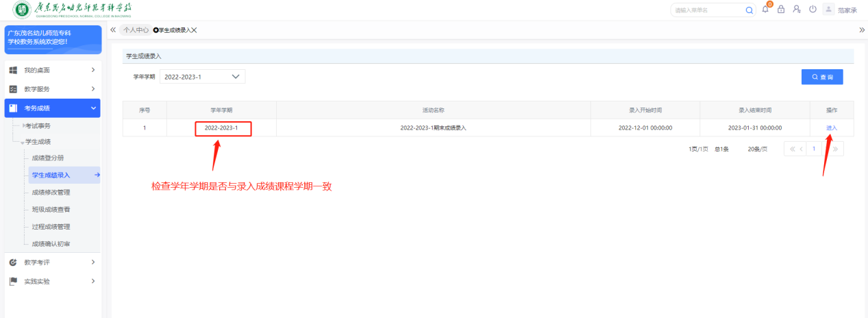Screen dimensions: 868x318
Task: Collapse sidebar with double-left arrow icon
Action: (113, 30)
